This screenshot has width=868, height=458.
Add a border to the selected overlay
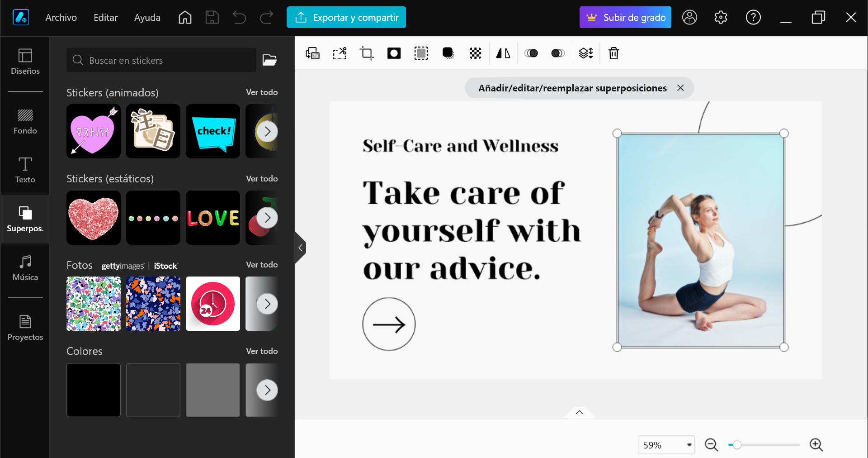(x=420, y=53)
